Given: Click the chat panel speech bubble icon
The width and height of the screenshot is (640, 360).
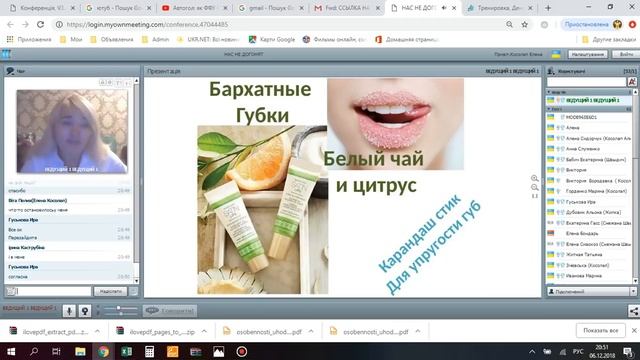Looking at the screenshot, I should (10, 71).
